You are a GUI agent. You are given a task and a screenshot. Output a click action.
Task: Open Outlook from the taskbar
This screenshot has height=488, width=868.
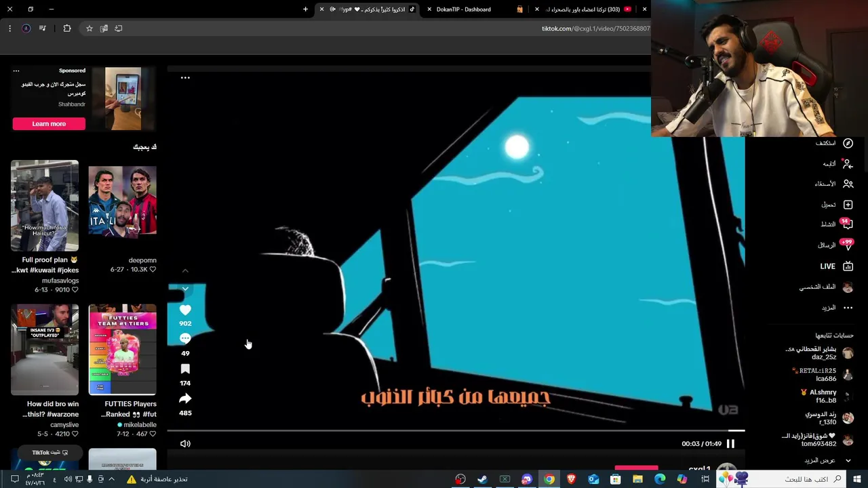tap(593, 479)
